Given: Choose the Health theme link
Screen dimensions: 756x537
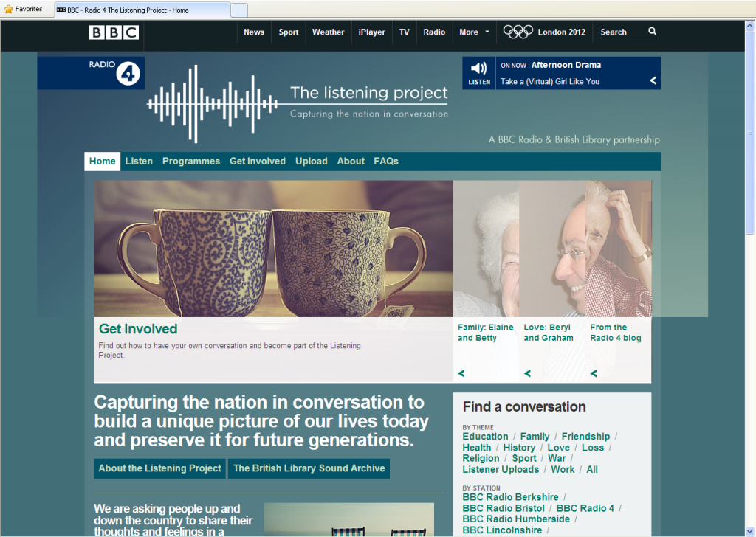Looking at the screenshot, I should click(x=476, y=448).
